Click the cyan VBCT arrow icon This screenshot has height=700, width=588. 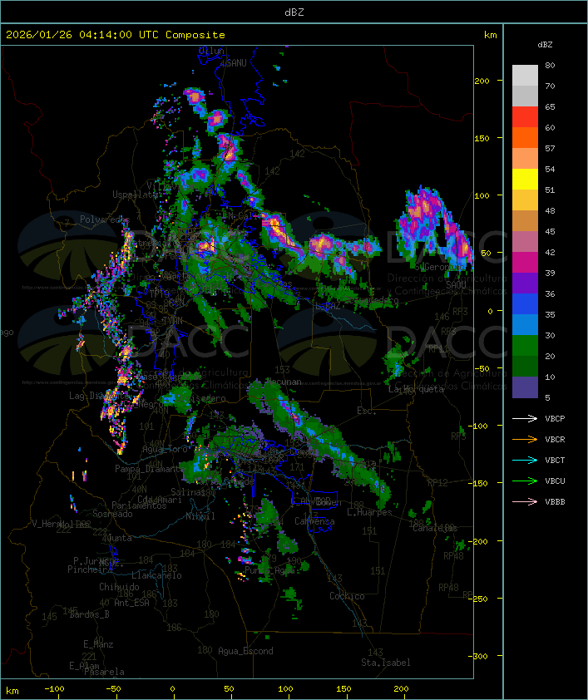tap(526, 460)
